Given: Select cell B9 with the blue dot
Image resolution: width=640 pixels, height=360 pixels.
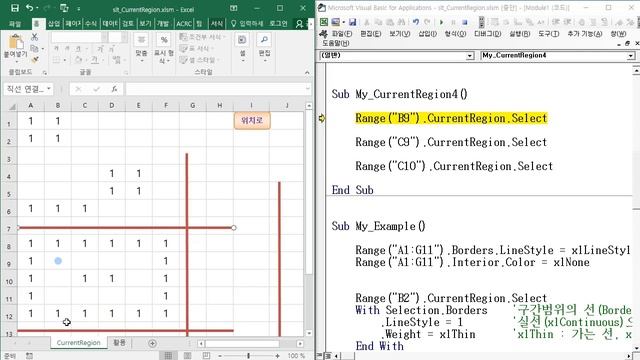Looking at the screenshot, I should tap(58, 261).
